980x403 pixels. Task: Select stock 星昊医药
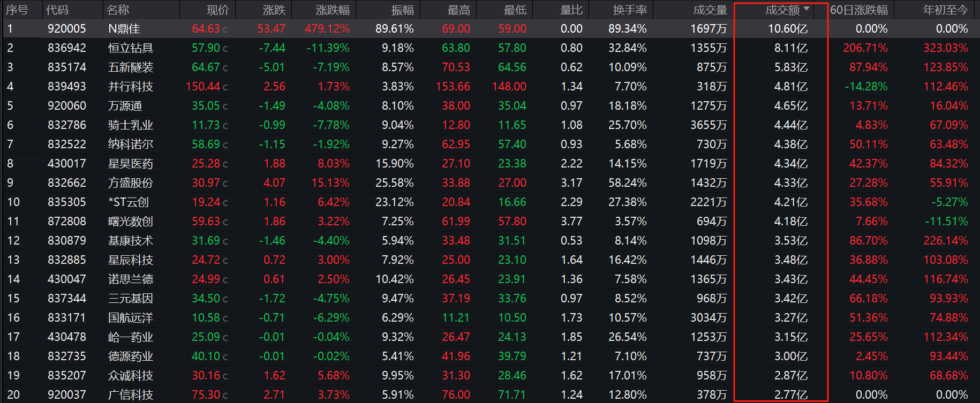click(x=131, y=164)
